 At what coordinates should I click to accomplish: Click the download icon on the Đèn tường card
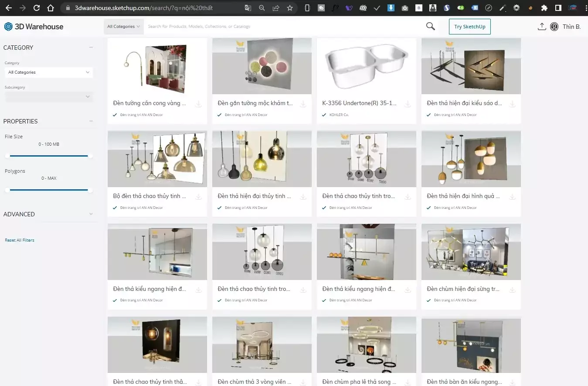point(198,103)
